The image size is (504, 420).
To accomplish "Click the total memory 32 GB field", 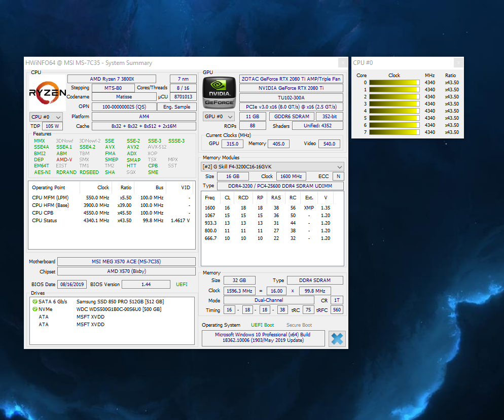I will (239, 281).
